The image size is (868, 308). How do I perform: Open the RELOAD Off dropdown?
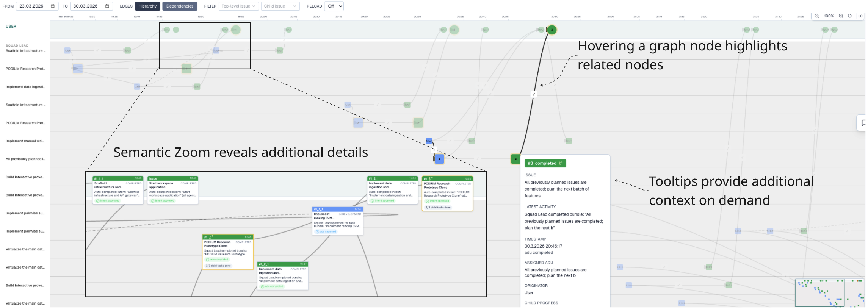pyautogui.click(x=334, y=6)
